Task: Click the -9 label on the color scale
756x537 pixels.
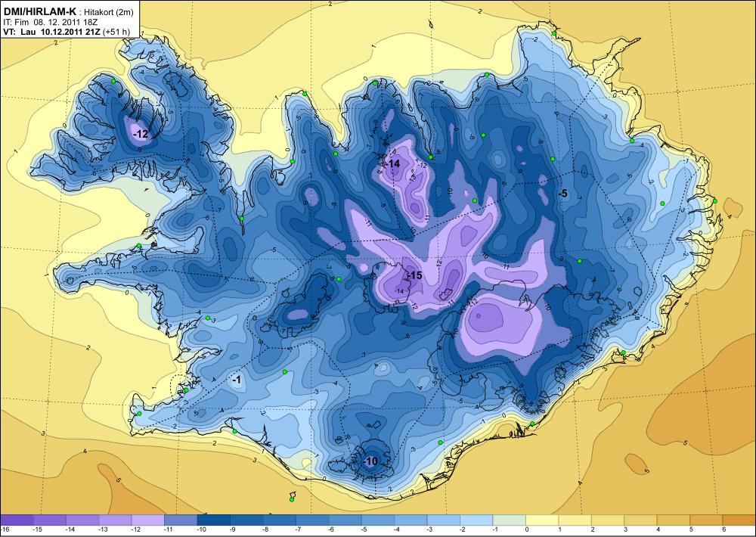Action: tap(231, 529)
